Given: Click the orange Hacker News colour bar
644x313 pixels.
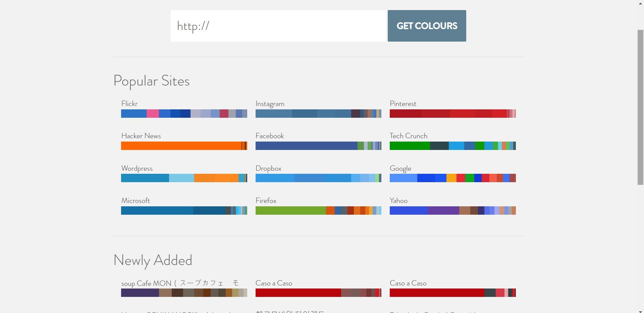Looking at the screenshot, I should [x=181, y=146].
